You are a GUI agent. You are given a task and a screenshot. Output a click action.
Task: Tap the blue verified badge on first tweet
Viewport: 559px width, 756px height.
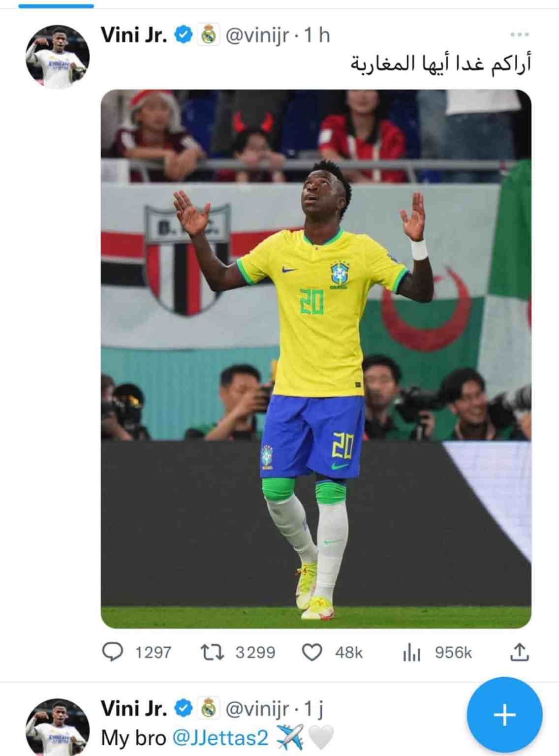coord(184,35)
